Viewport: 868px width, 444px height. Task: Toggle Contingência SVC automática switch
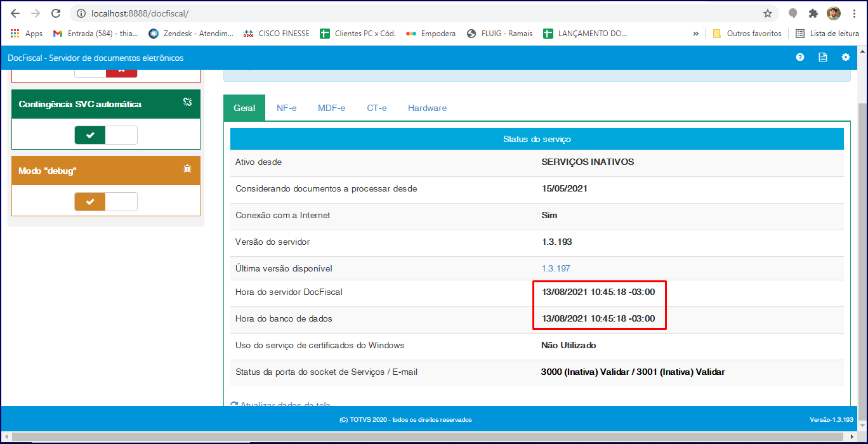[106, 135]
